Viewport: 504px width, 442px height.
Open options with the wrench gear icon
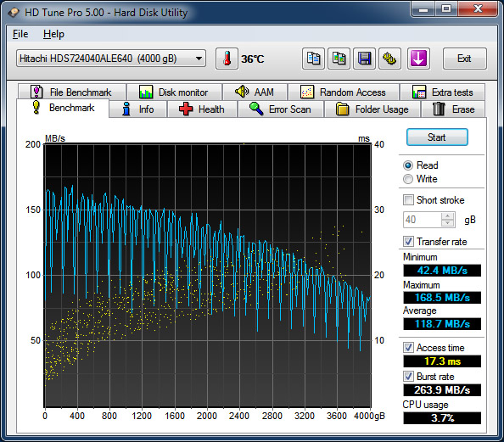tap(389, 59)
